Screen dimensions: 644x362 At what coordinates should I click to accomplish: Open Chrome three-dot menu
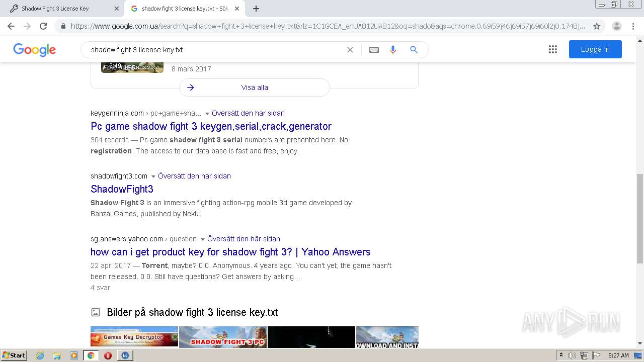[x=633, y=26]
